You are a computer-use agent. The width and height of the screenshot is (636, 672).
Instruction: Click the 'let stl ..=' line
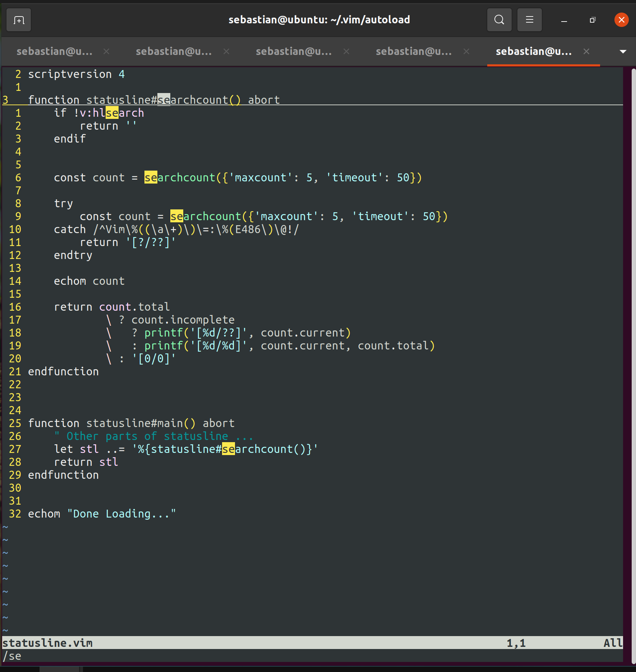coord(186,449)
